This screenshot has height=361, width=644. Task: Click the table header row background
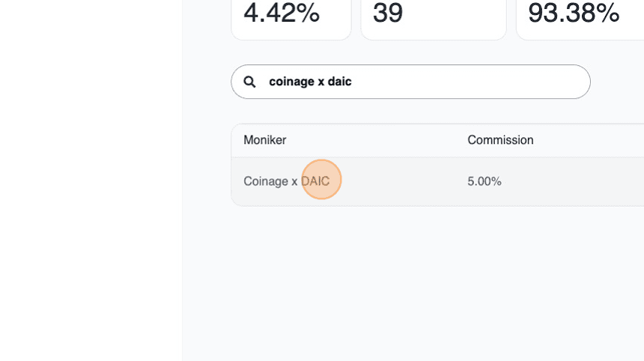(x=374, y=140)
